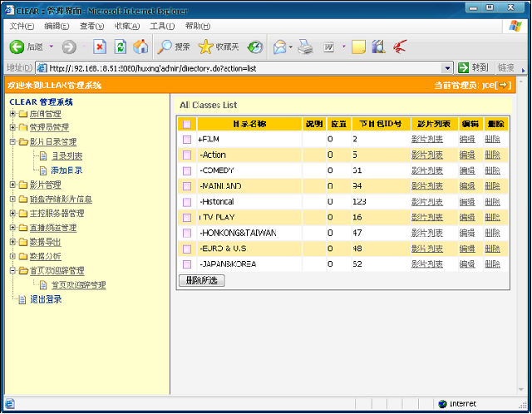Open History clock icon
Screen dimensions: 532x414
coord(255,47)
